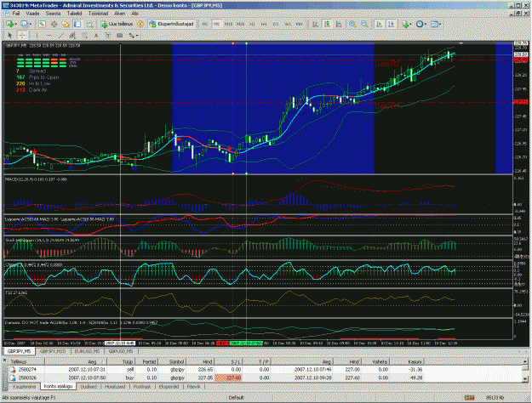Screen dimensions: 532x403
Task: Toggle the auto scroll chart icon
Action: (380, 24)
